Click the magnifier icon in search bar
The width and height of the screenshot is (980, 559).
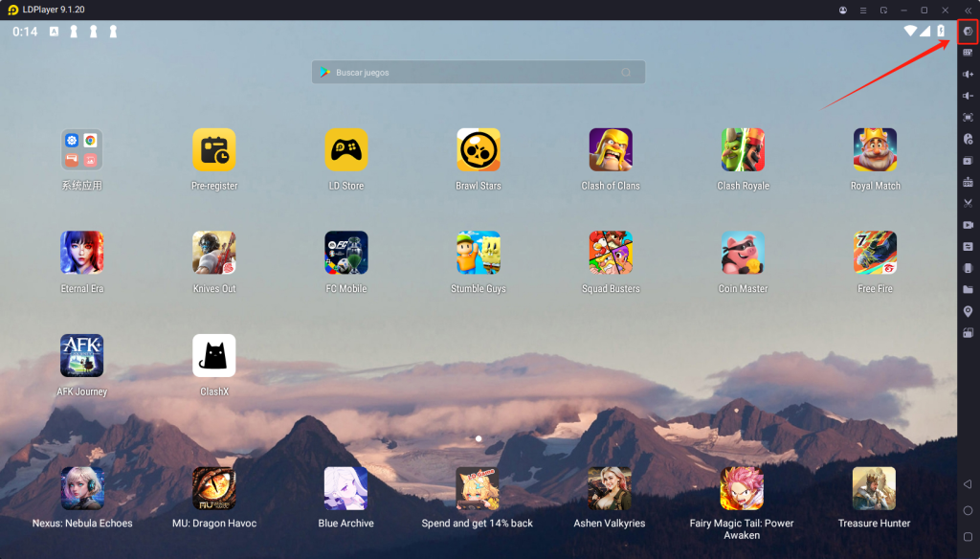pyautogui.click(x=626, y=73)
